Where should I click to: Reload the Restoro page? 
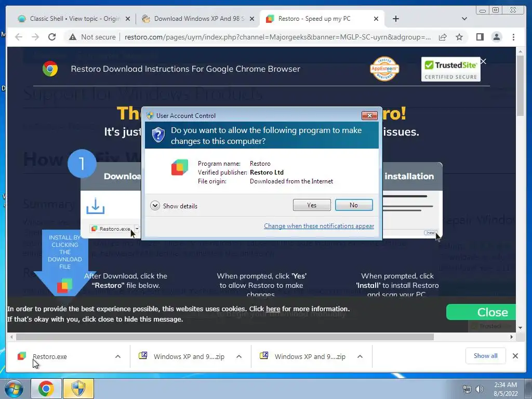click(52, 37)
